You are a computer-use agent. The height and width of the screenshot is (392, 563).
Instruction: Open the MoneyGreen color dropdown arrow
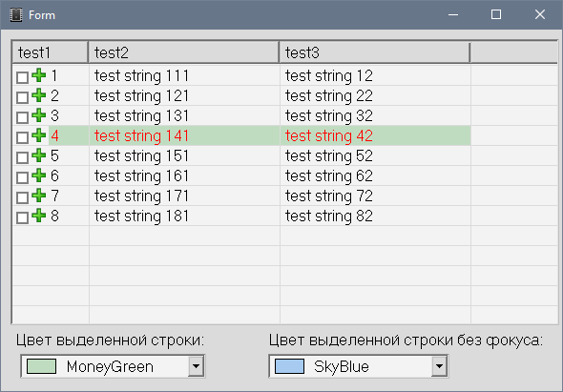click(x=196, y=366)
